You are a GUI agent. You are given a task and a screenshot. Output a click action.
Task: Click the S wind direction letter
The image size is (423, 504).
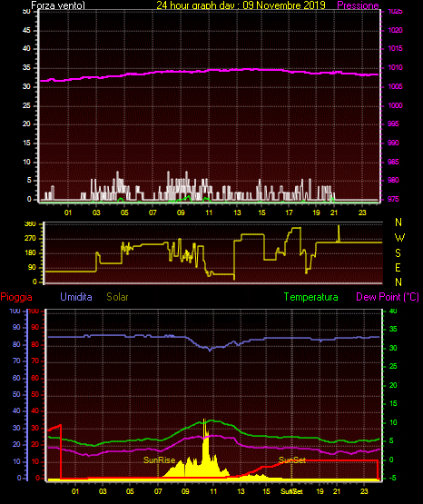coord(398,253)
